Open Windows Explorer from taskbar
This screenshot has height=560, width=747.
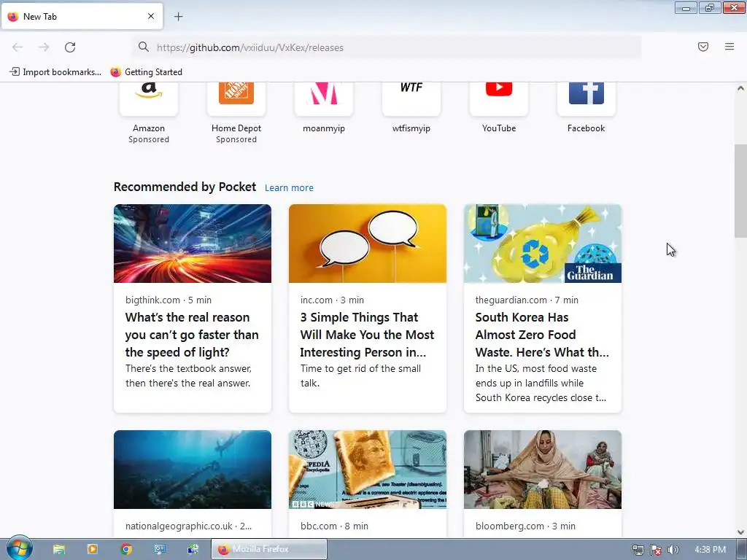59,550
